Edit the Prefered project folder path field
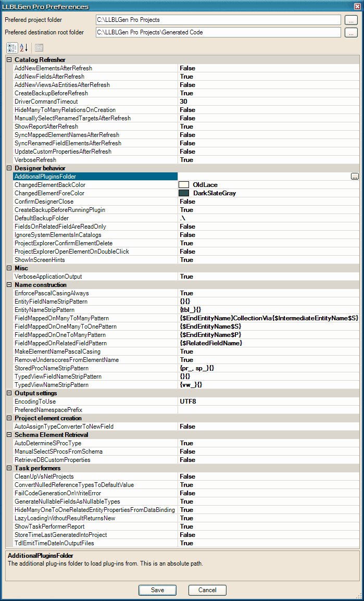364x601 pixels. click(x=218, y=20)
